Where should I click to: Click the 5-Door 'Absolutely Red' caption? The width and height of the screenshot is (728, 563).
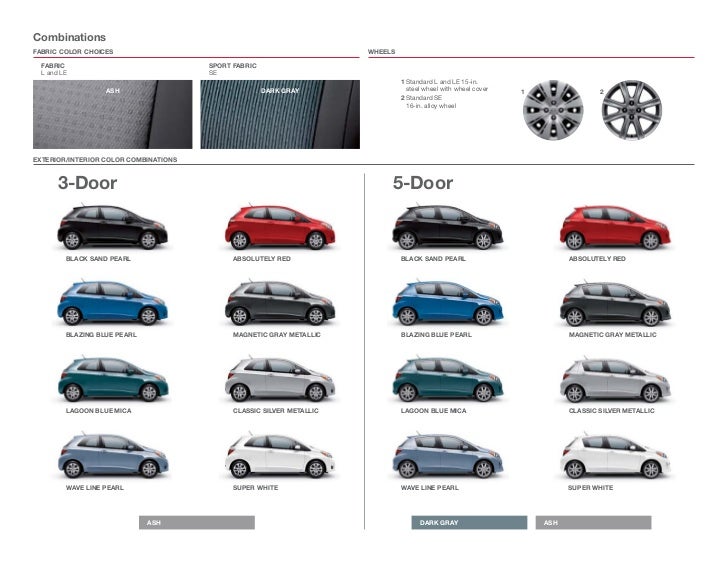598,259
